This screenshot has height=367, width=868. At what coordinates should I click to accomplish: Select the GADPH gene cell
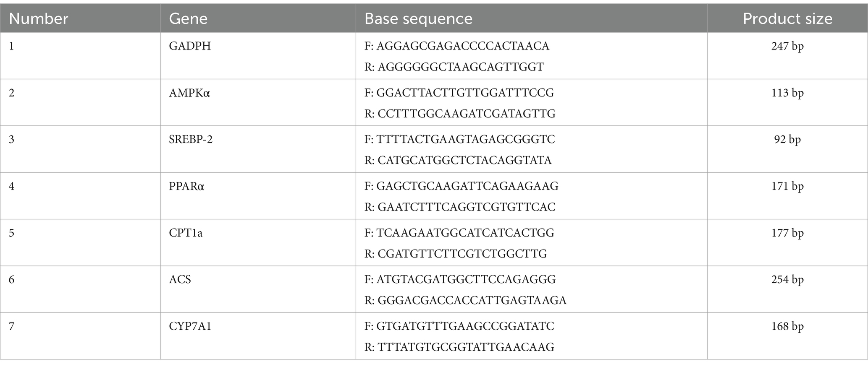click(190, 46)
